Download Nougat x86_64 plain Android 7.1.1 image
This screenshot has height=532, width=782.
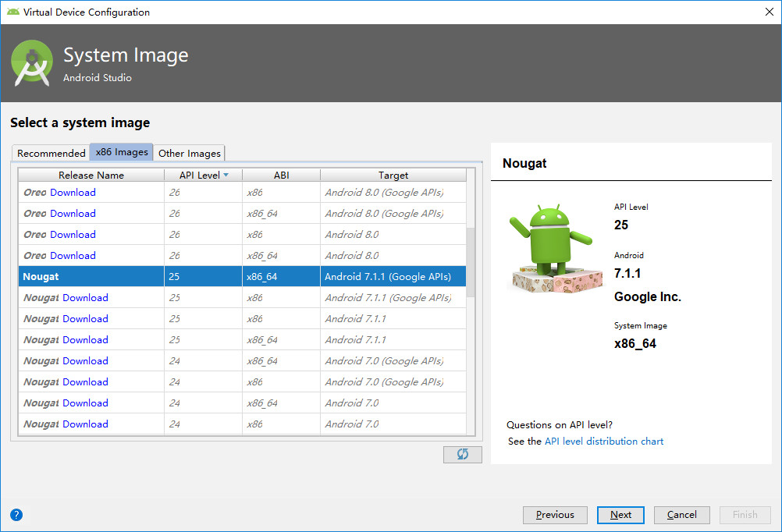tap(85, 339)
